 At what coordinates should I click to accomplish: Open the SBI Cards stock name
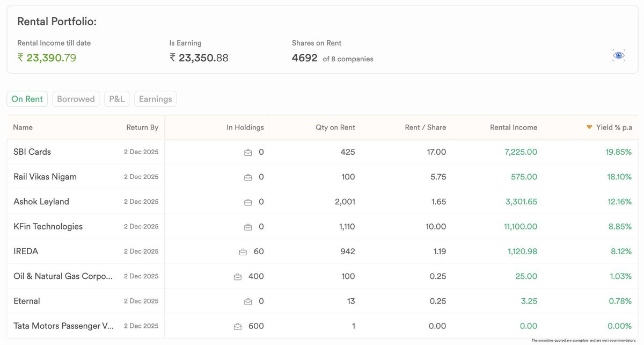(x=32, y=152)
